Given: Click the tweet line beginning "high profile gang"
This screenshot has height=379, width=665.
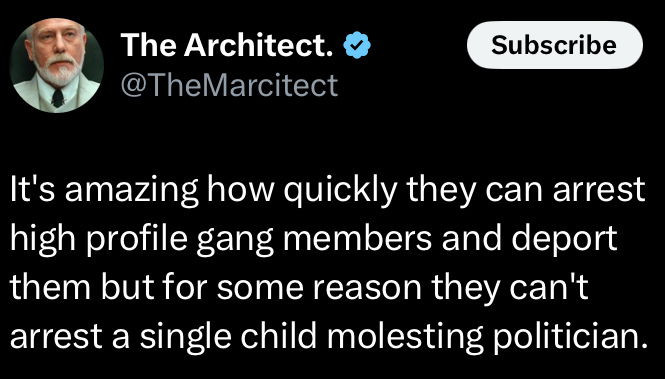Looking at the screenshot, I should click(x=313, y=240).
